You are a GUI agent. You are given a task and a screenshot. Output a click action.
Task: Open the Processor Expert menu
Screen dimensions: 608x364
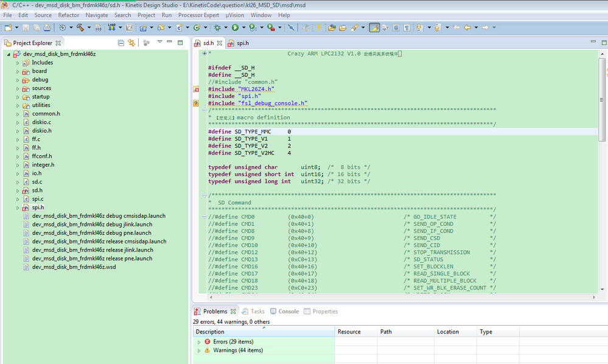[x=198, y=15]
